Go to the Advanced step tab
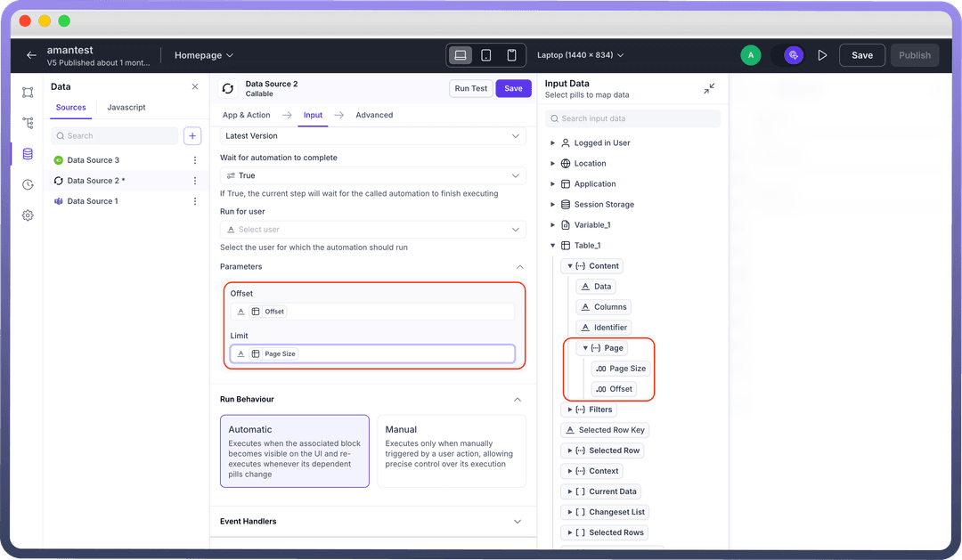 pyautogui.click(x=374, y=115)
